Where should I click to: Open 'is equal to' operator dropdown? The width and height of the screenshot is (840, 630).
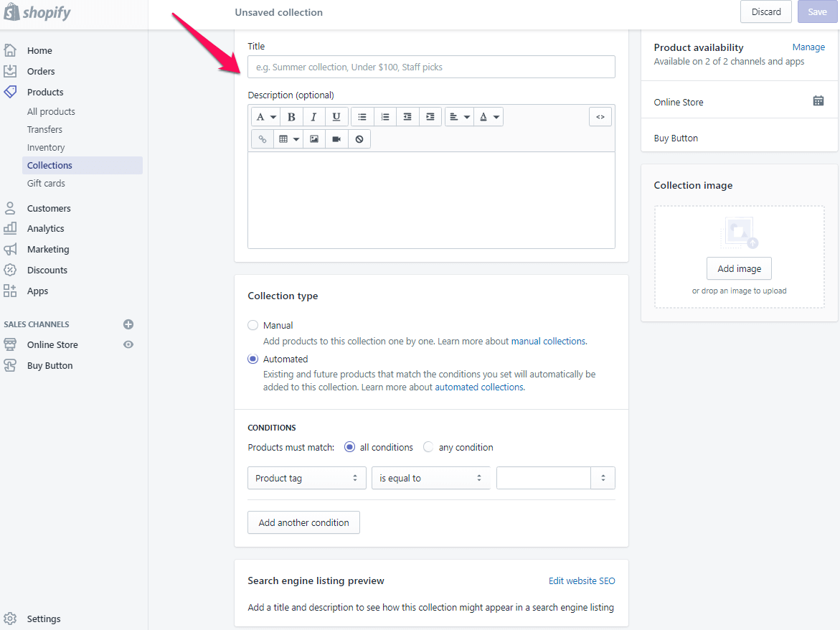tap(431, 478)
